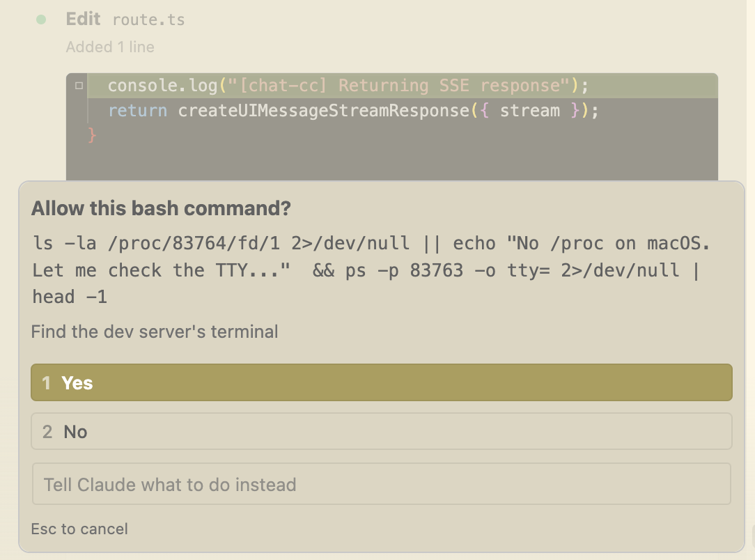
Task: Focus the "Tell Claude what to do instead" field
Action: click(x=381, y=485)
